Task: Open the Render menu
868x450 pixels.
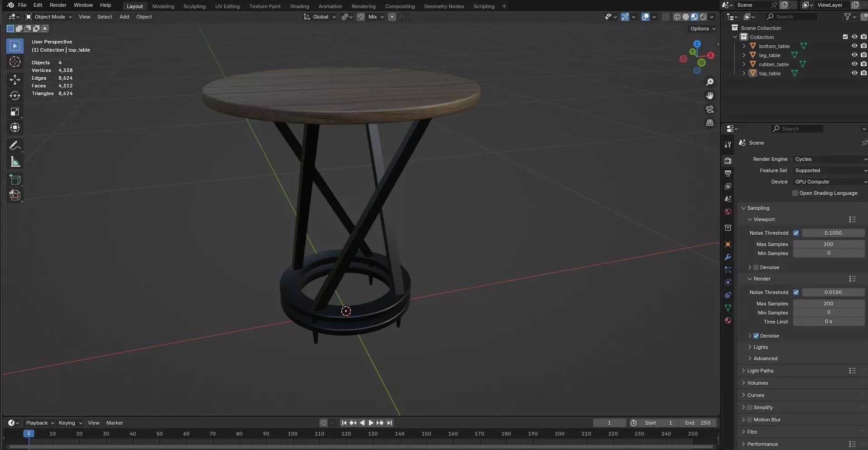Action: [58, 5]
